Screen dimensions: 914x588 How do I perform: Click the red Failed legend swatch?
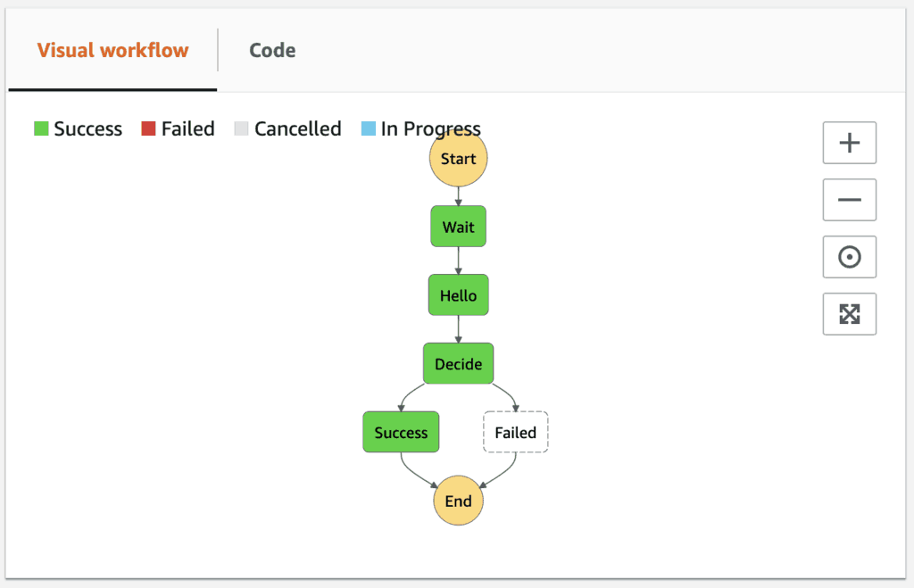click(x=148, y=128)
